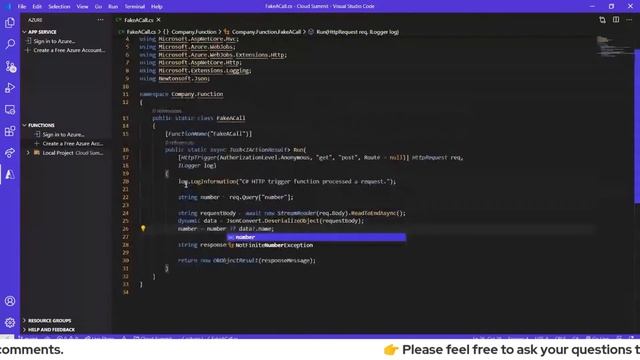
Task: Click Sign in to Azure under App Service
Action: pyautogui.click(x=54, y=41)
